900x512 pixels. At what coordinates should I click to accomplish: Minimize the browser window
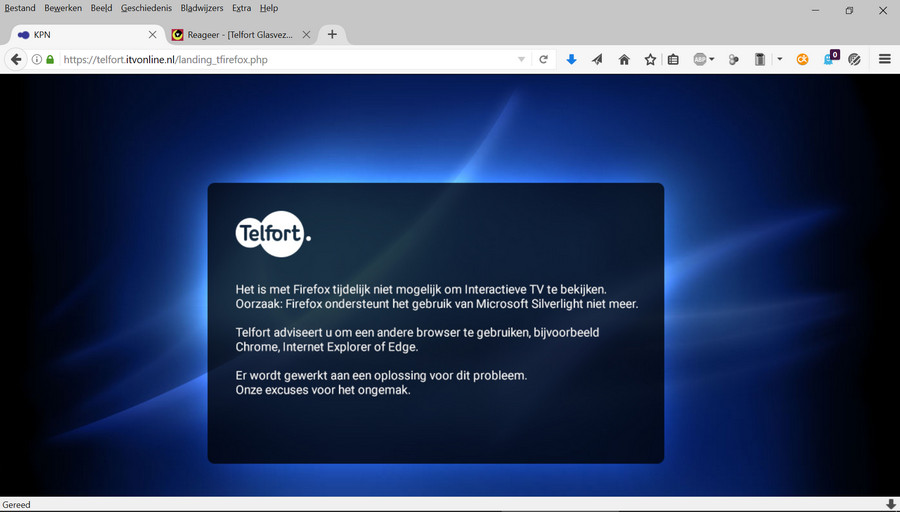tap(816, 10)
